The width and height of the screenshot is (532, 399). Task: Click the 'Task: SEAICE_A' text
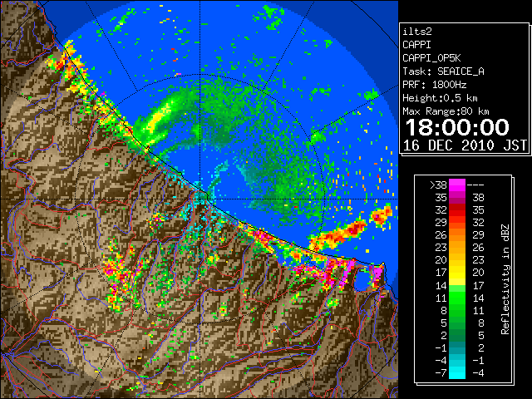[443, 71]
